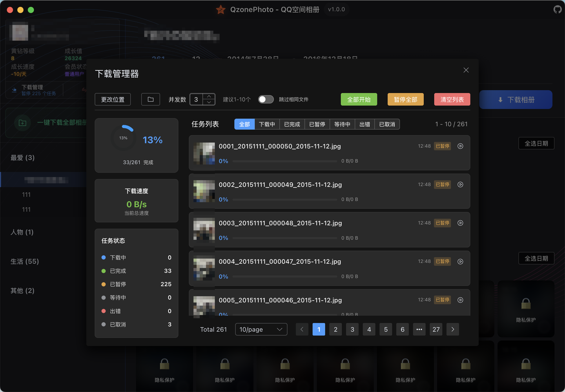The image size is (565, 392).
Task: Open the folder browser icon beside 更改位置
Action: tap(150, 99)
